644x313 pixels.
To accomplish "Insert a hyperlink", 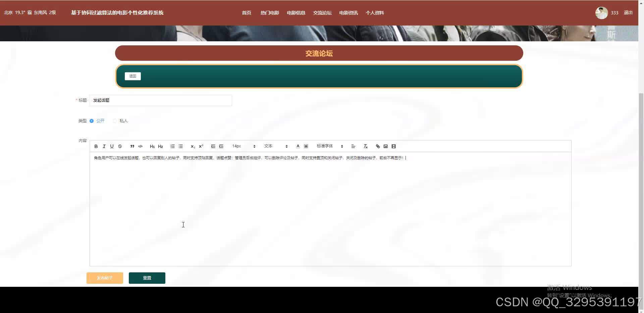I will click(378, 146).
